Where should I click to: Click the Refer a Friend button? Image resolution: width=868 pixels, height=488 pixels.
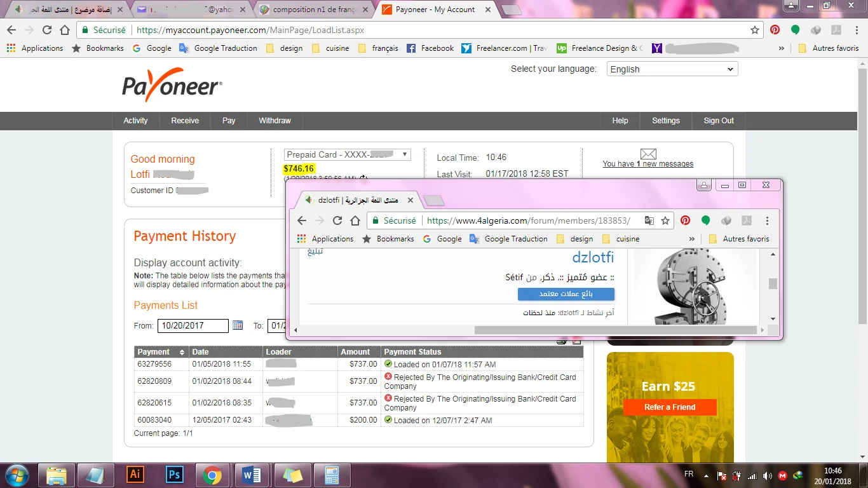670,407
